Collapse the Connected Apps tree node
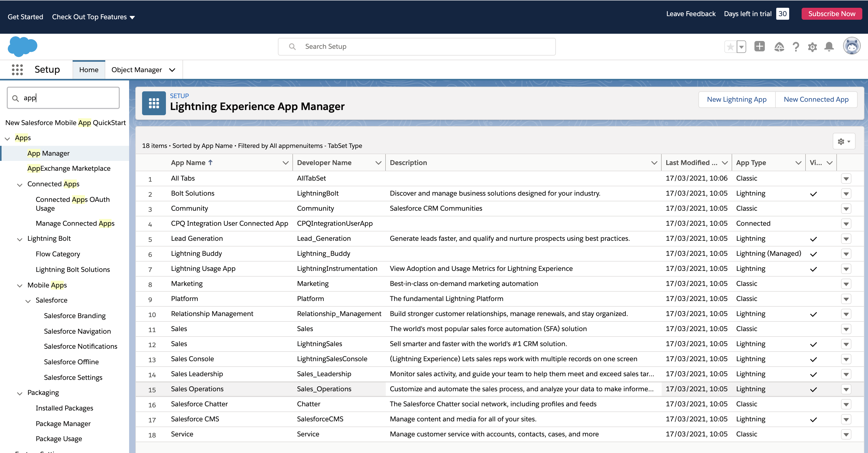This screenshot has height=453, width=868. 20,184
